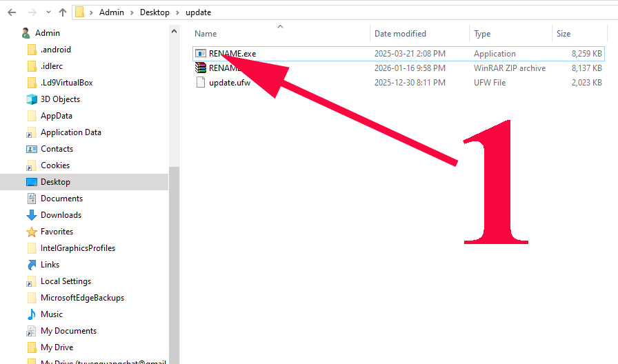This screenshot has height=364, width=618.
Task: Select Favorites star in navigation pane
Action: 31,232
